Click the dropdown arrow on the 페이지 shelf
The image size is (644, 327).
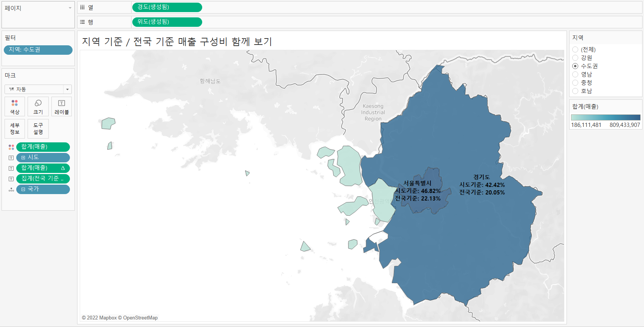coord(70,8)
